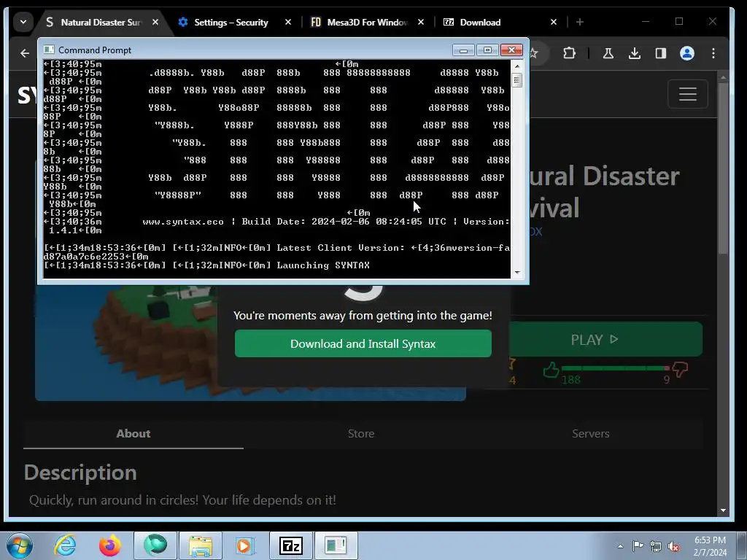The image size is (747, 560).
Task: Open the window taskbar item after 7-Zip
Action: pos(336,545)
